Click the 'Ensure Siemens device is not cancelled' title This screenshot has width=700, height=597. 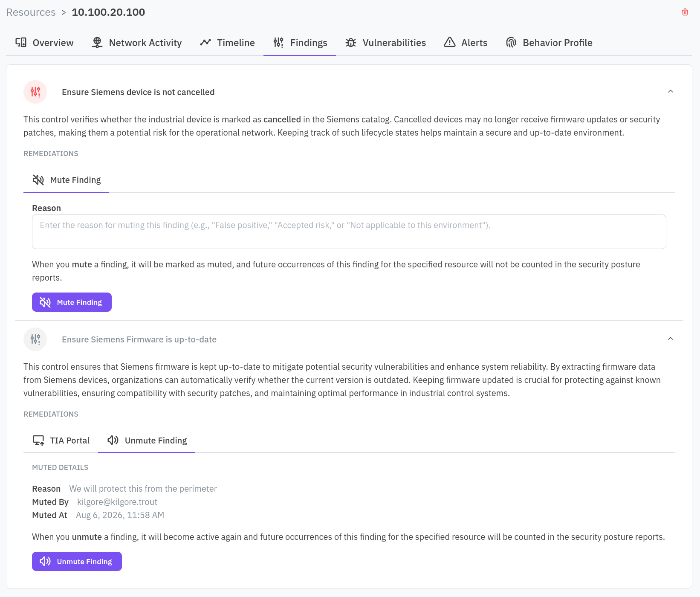coord(138,92)
